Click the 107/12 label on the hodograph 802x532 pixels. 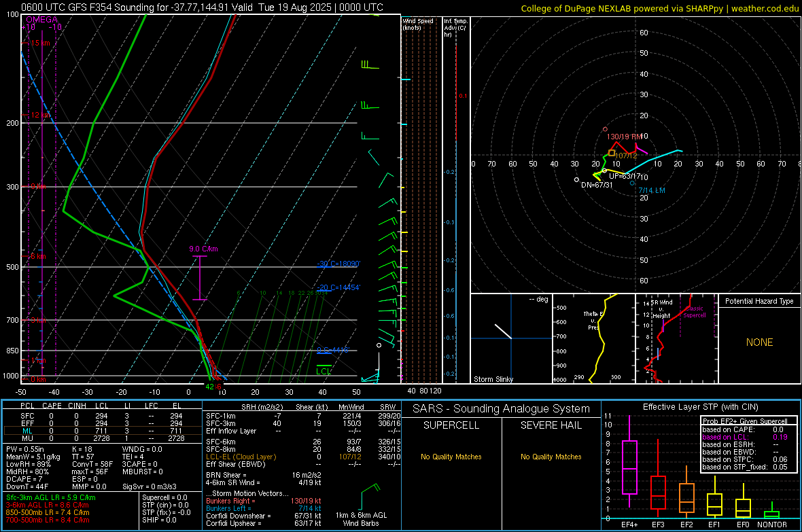[627, 156]
